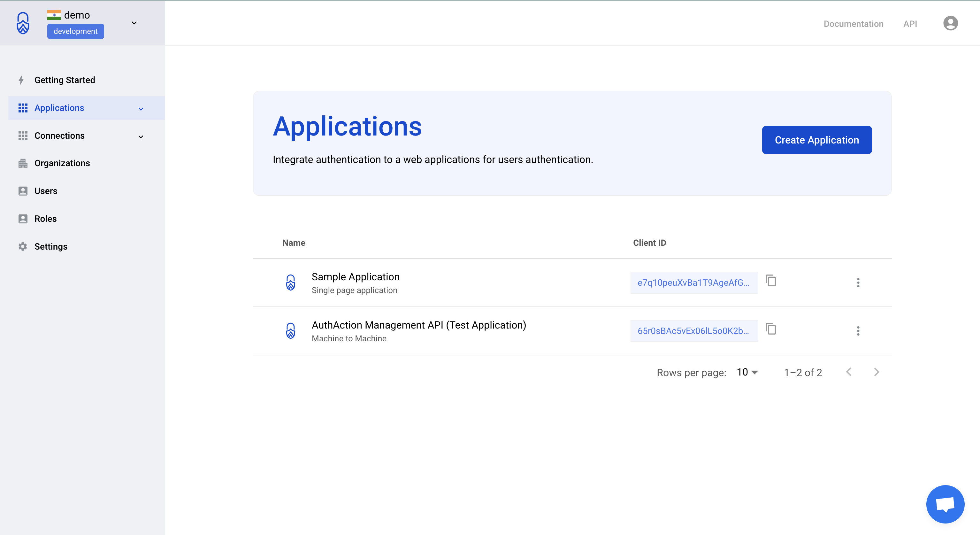The height and width of the screenshot is (535, 980).
Task: Click the Name column header
Action: point(294,243)
